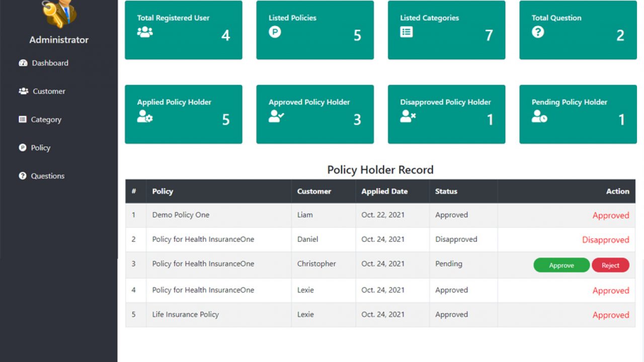Click the Questions help icon in sidebar
Screen dimensions: 644x362
23,176
